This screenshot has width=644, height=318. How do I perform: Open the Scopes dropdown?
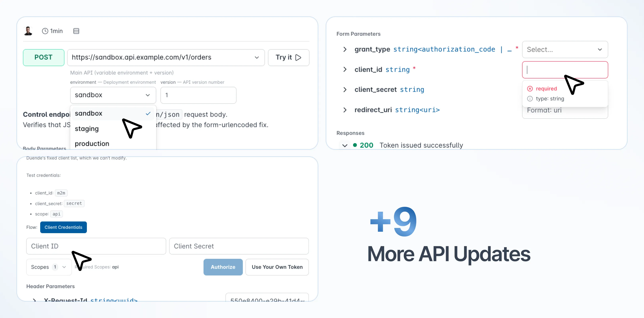49,267
